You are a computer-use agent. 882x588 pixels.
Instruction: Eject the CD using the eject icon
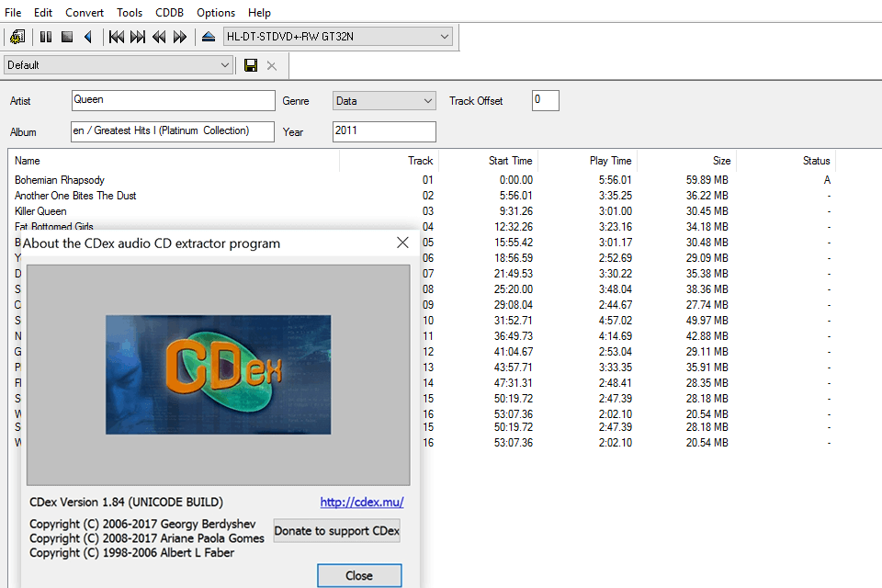tap(209, 37)
